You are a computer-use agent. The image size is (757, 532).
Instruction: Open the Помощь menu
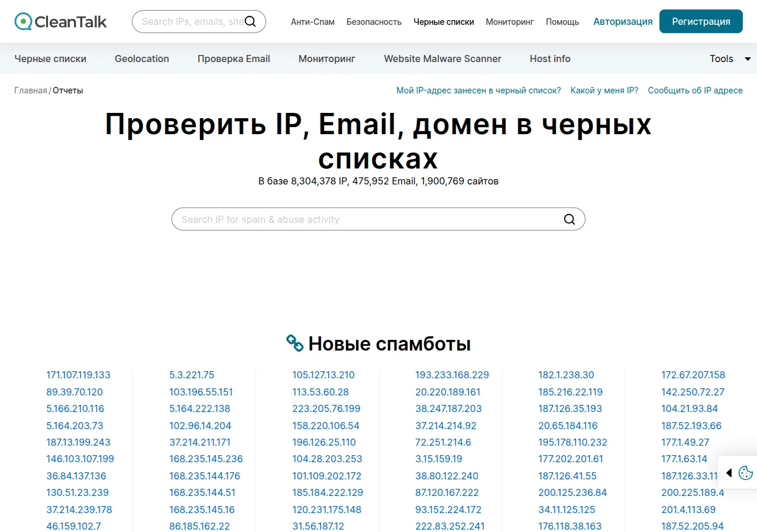click(x=562, y=22)
